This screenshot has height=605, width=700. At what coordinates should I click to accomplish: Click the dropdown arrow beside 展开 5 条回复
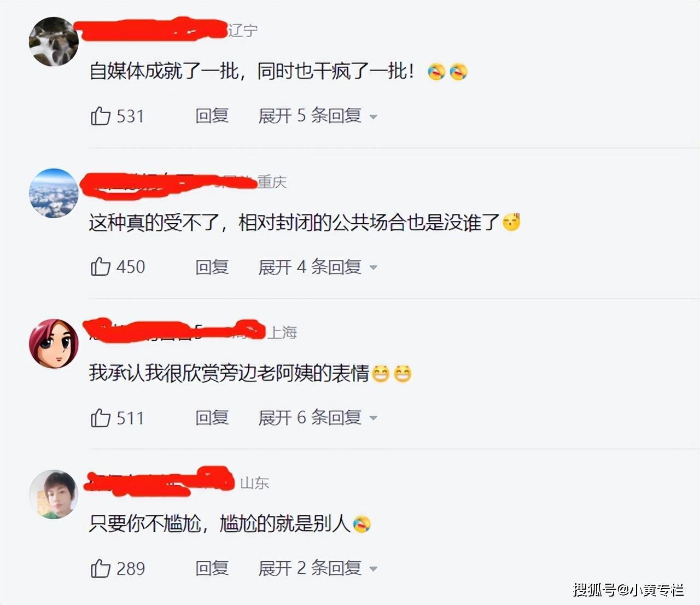(374, 117)
